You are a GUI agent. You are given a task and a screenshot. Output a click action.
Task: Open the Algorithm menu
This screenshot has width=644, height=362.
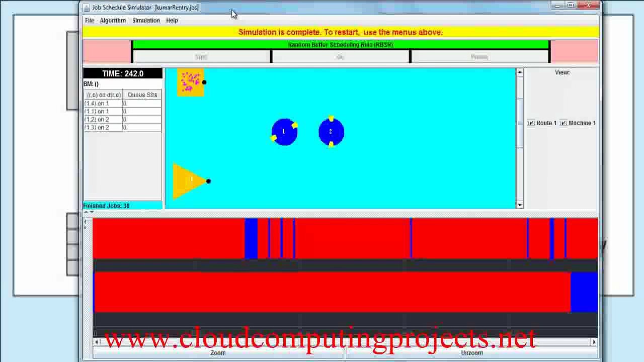click(113, 21)
